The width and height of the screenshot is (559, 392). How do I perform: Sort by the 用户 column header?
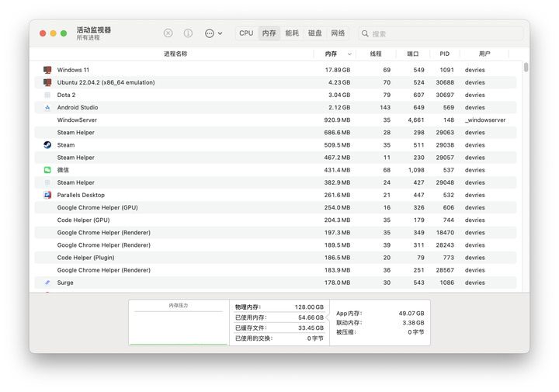point(484,54)
